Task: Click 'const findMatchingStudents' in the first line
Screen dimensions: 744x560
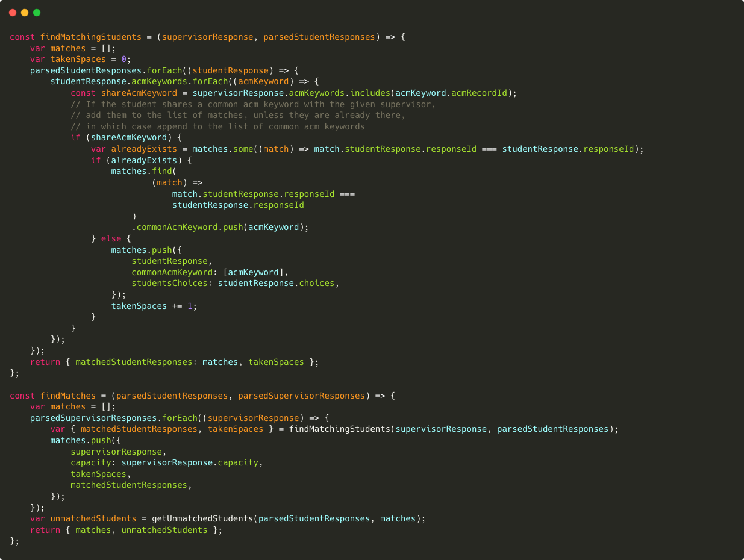Action: click(75, 37)
